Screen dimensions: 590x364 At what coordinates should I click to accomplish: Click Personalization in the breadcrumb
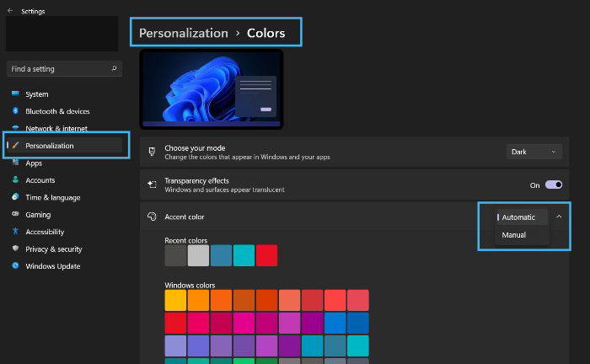click(x=184, y=33)
